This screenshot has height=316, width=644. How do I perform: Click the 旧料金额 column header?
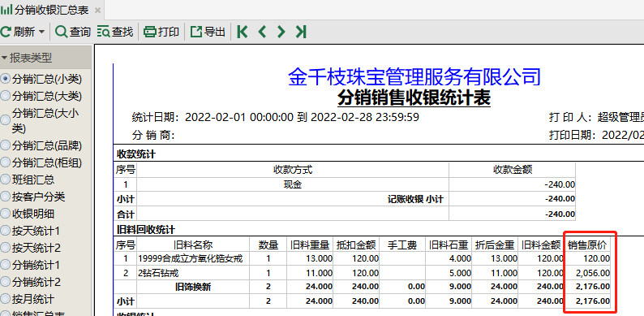pyautogui.click(x=541, y=245)
